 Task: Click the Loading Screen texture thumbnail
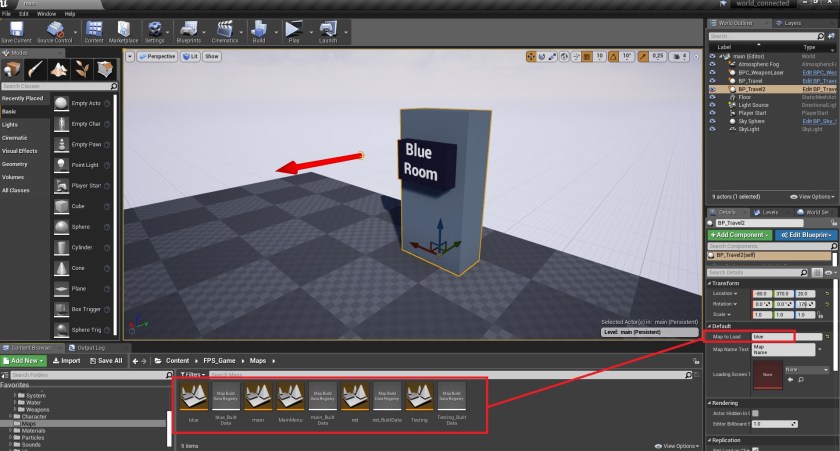pos(769,373)
